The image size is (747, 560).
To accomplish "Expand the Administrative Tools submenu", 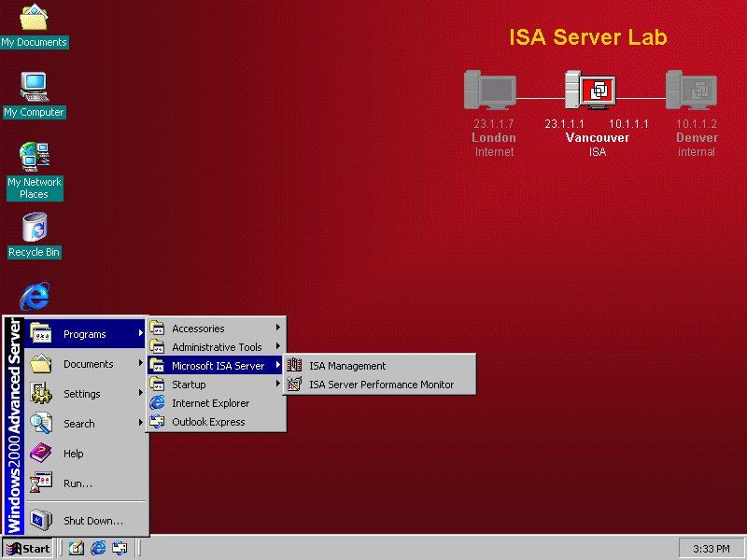I will click(x=217, y=347).
